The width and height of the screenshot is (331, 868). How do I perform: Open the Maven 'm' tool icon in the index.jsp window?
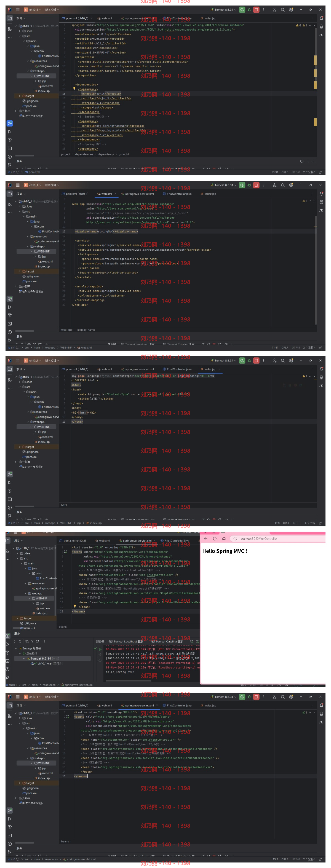pyautogui.click(x=321, y=386)
